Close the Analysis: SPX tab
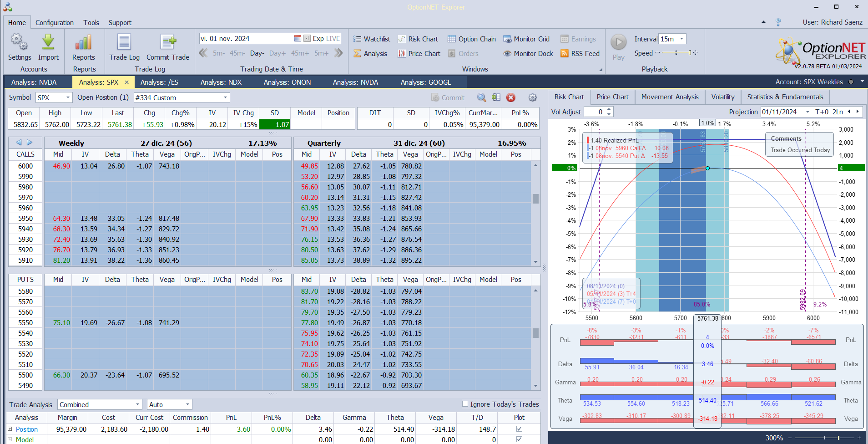Screen dimensions: 868x444 (x=126, y=82)
